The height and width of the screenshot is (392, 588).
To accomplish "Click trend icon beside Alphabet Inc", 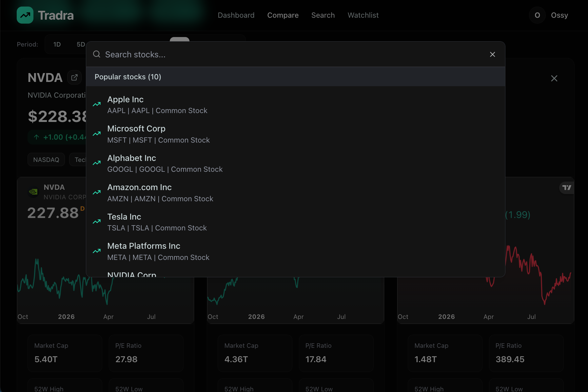I will [x=97, y=163].
